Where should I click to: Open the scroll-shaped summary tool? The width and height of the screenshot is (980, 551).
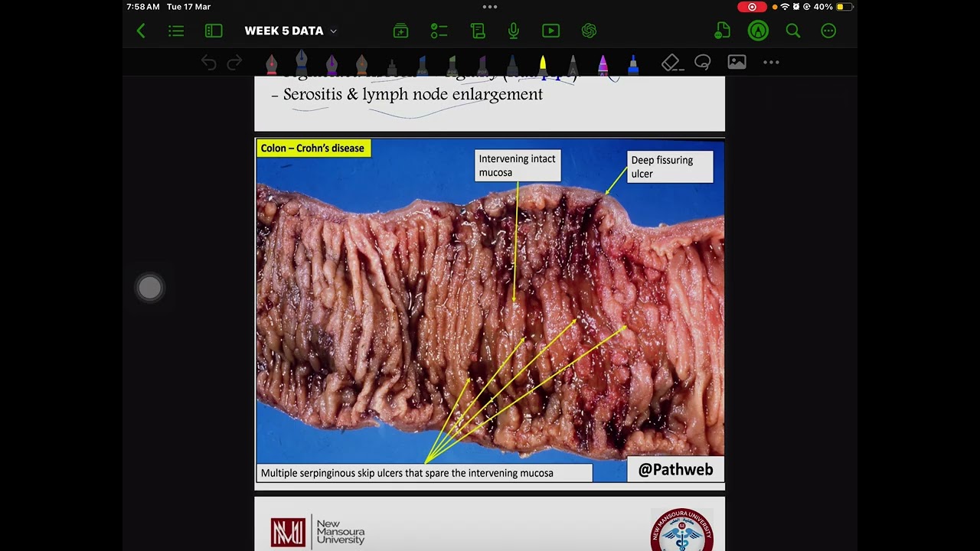pyautogui.click(x=478, y=31)
